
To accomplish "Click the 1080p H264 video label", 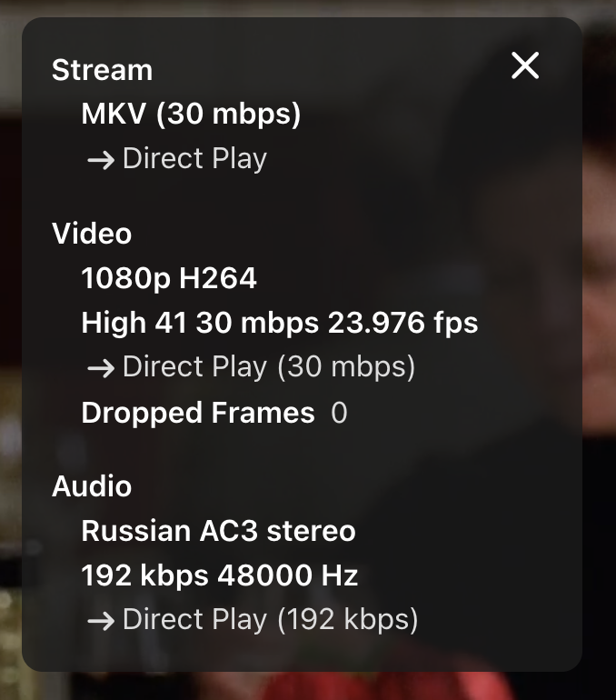I will tap(169, 278).
